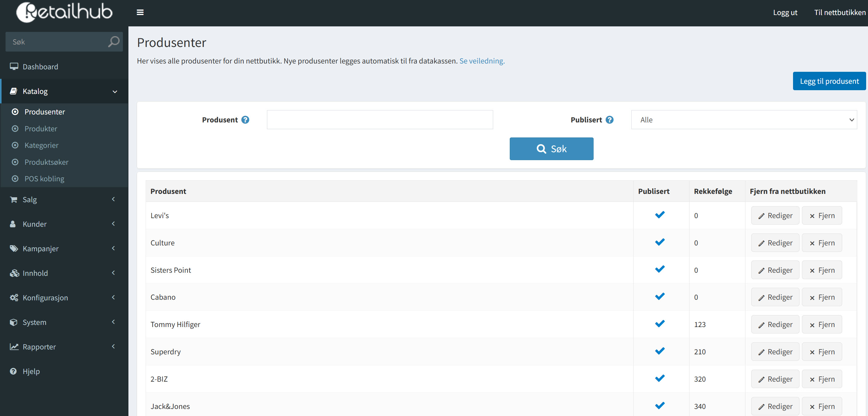Click the Produsent filter text field

pyautogui.click(x=379, y=120)
